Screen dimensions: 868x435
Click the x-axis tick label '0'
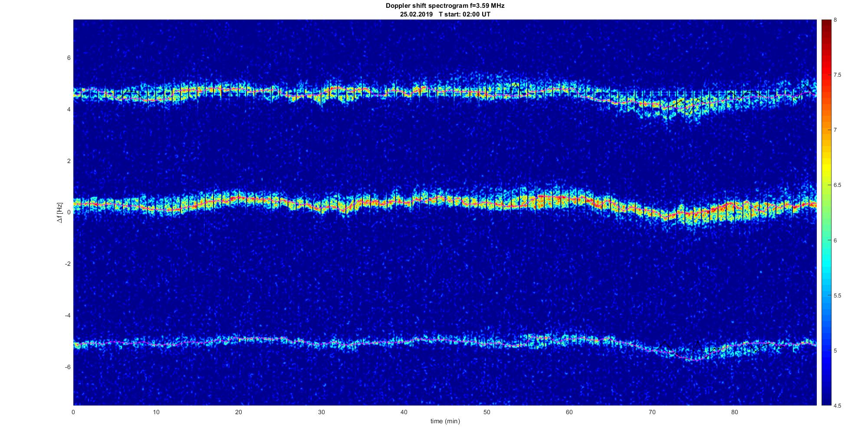pos(73,412)
